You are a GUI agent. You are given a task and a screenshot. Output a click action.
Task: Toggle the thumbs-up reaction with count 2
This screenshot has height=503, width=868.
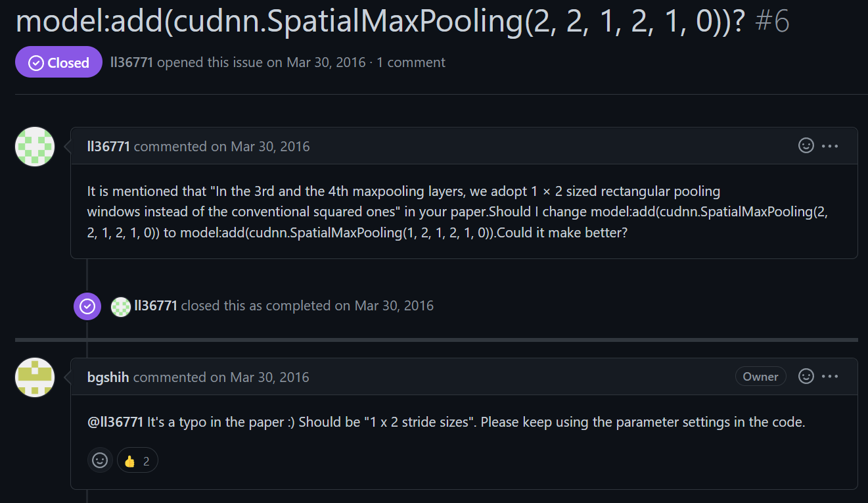137,461
